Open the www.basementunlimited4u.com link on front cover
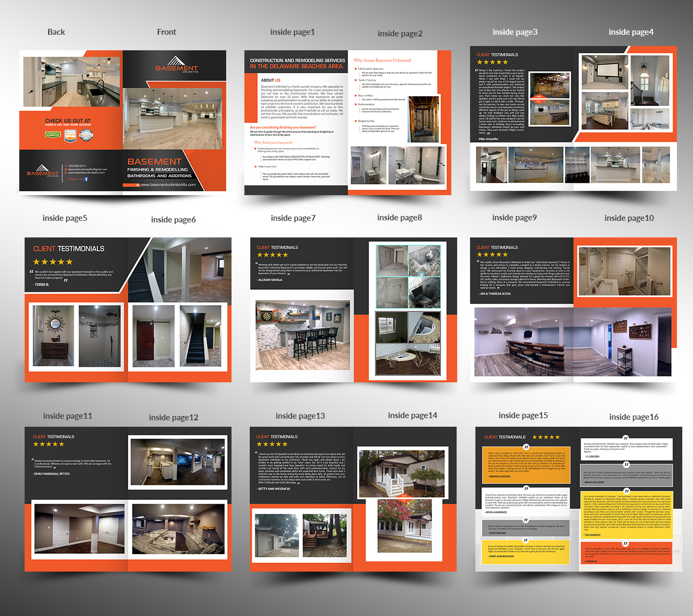This screenshot has height=616, width=693. [168, 184]
